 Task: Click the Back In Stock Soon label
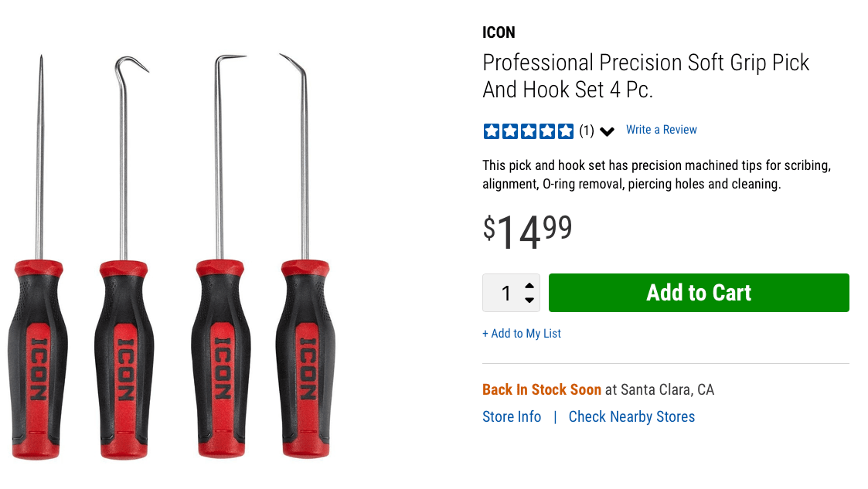pyautogui.click(x=541, y=389)
